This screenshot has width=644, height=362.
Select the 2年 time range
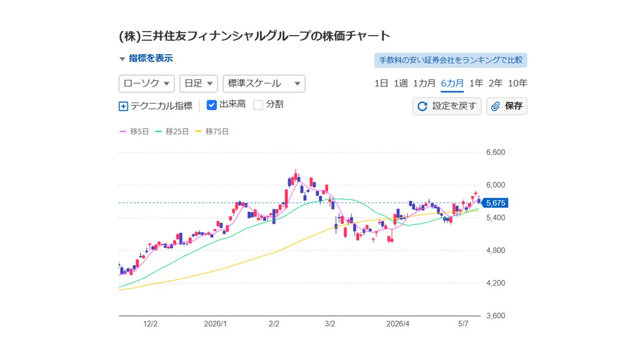click(496, 83)
